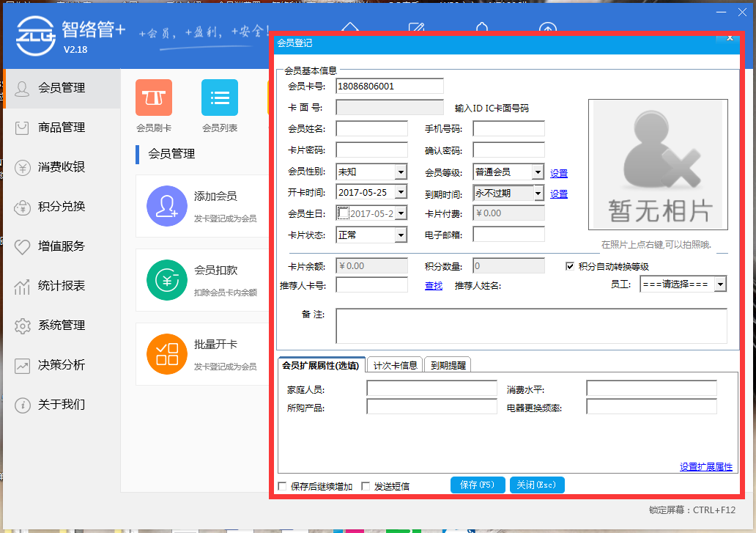This screenshot has width=756, height=533.
Task: Expand the 员工 selection dropdown
Action: (720, 284)
